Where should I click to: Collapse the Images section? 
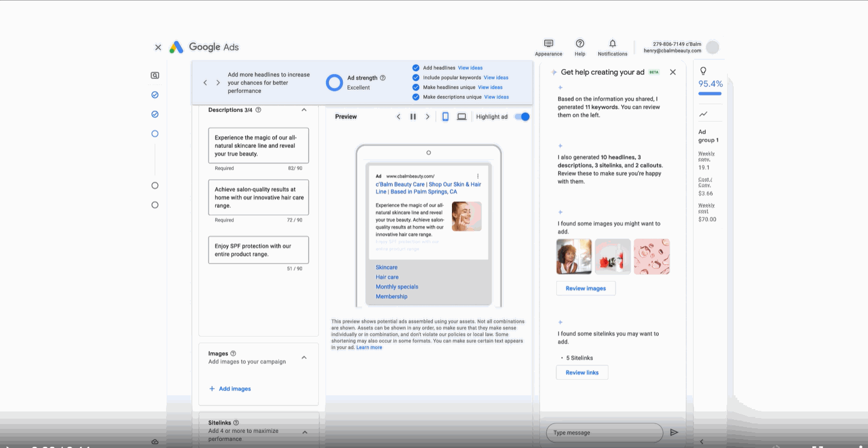304,358
